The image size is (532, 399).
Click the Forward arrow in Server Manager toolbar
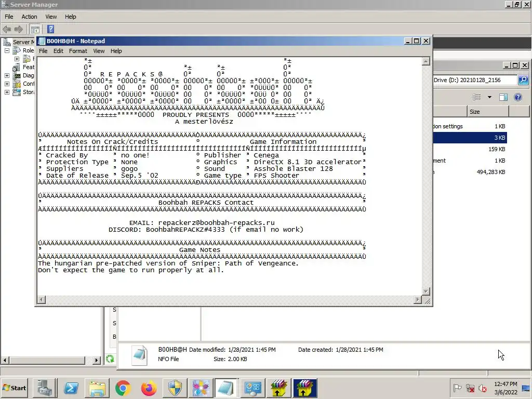click(x=18, y=29)
